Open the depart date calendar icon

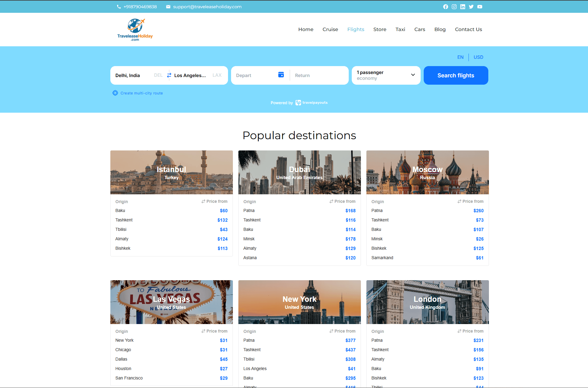point(281,75)
